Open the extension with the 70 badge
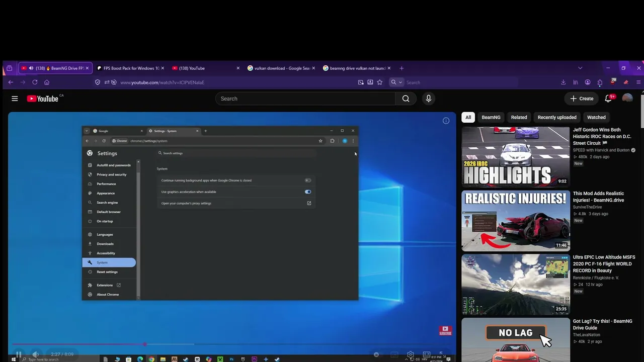Screen dimensions: 644x362 [613, 81]
